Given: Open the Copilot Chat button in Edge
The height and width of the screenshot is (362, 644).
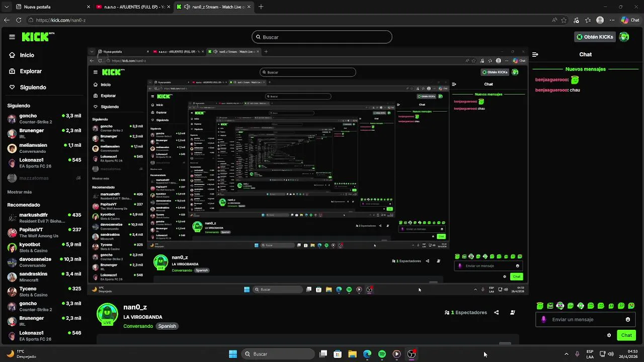Looking at the screenshot, I should (630, 20).
